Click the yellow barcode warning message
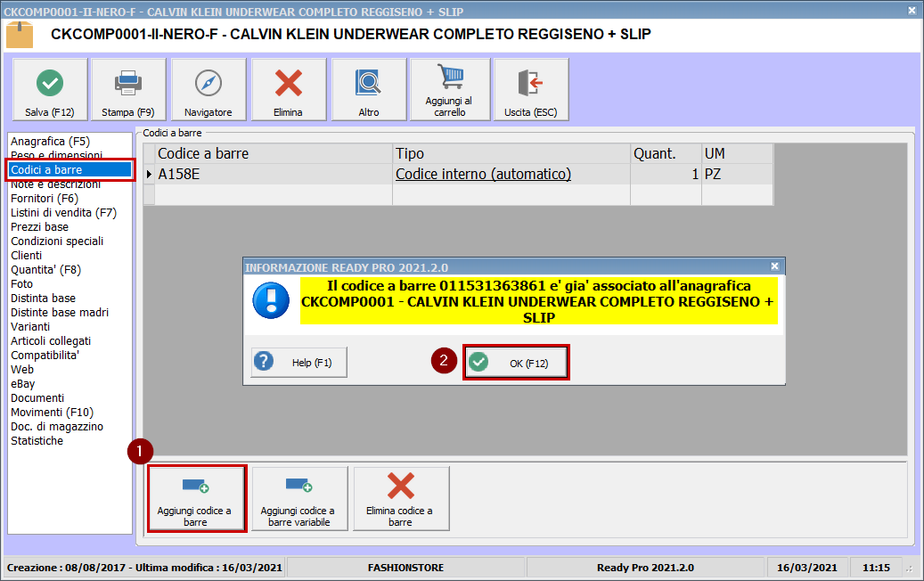The height and width of the screenshot is (581, 924). (x=538, y=301)
